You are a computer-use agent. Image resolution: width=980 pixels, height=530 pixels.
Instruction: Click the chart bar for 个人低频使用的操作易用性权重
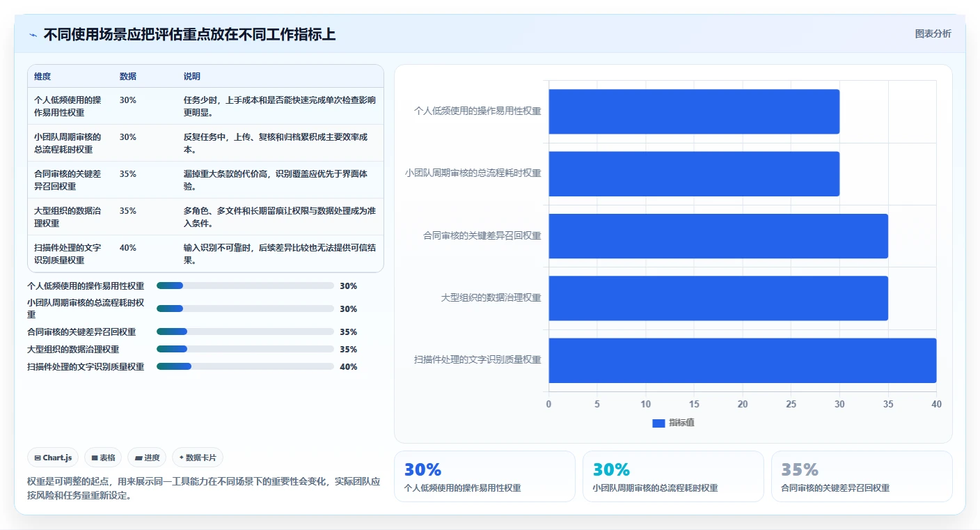694,111
